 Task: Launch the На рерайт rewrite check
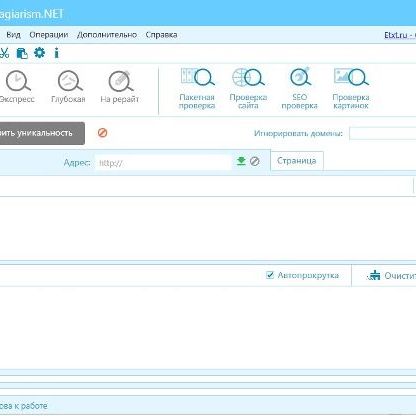pyautogui.click(x=120, y=87)
